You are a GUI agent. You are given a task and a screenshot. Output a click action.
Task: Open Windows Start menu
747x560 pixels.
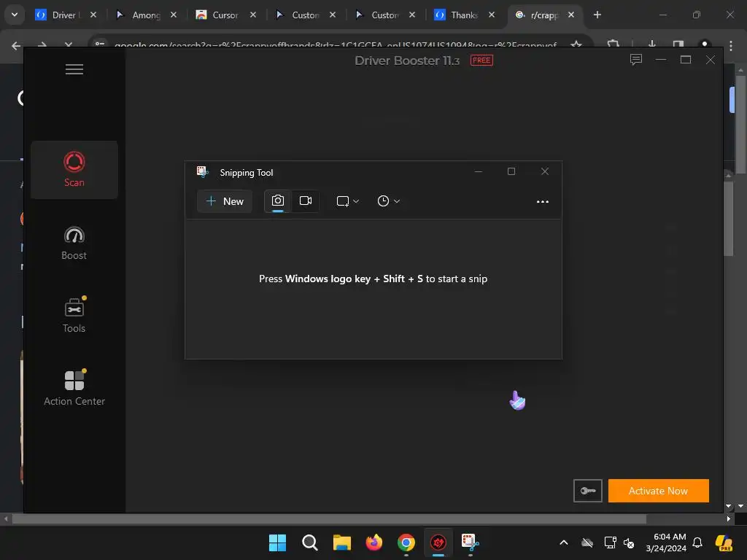coord(277,542)
